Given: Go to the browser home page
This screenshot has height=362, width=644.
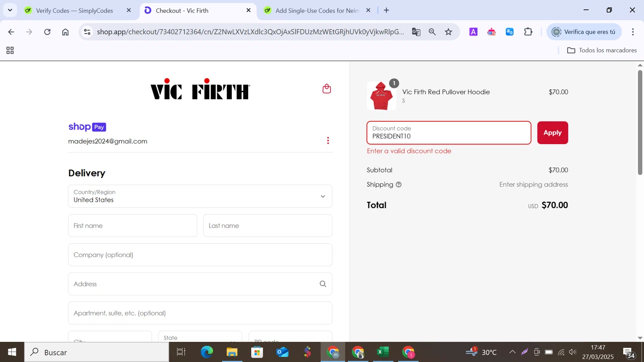Looking at the screenshot, I should [x=65, y=32].
